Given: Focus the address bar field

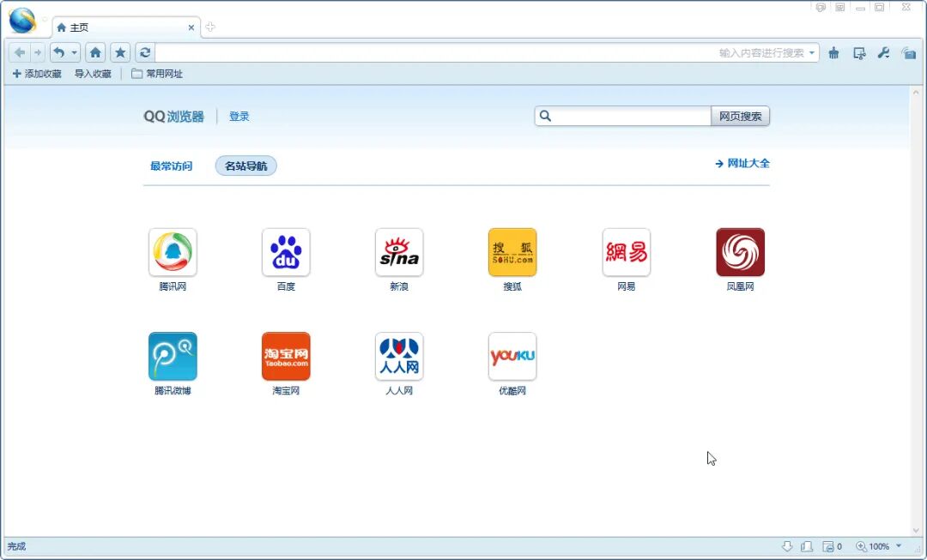Looking at the screenshot, I should pos(434,52).
